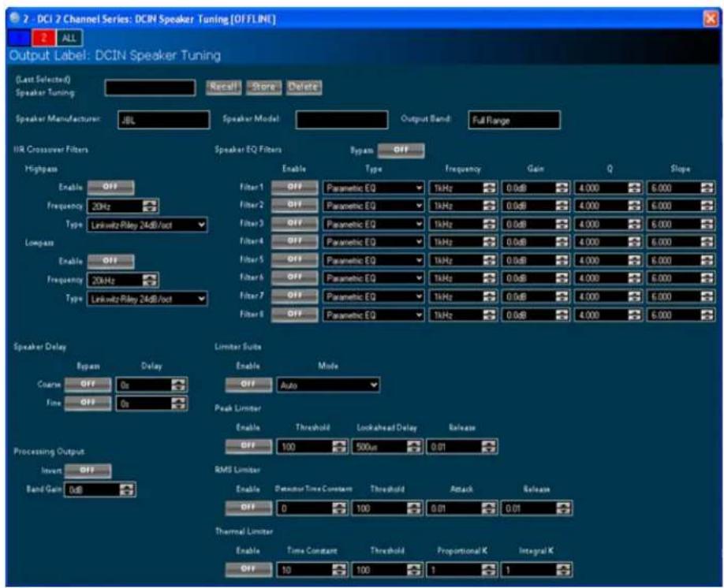
Task: Click Thermal Limiter Time Constant spinner
Action: [339, 570]
